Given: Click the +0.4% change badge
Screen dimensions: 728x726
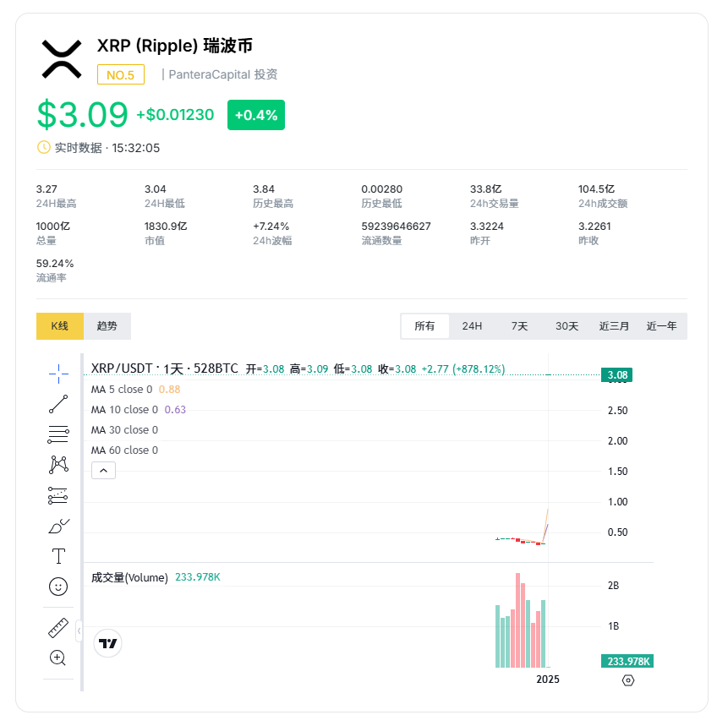Looking at the screenshot, I should (x=256, y=115).
